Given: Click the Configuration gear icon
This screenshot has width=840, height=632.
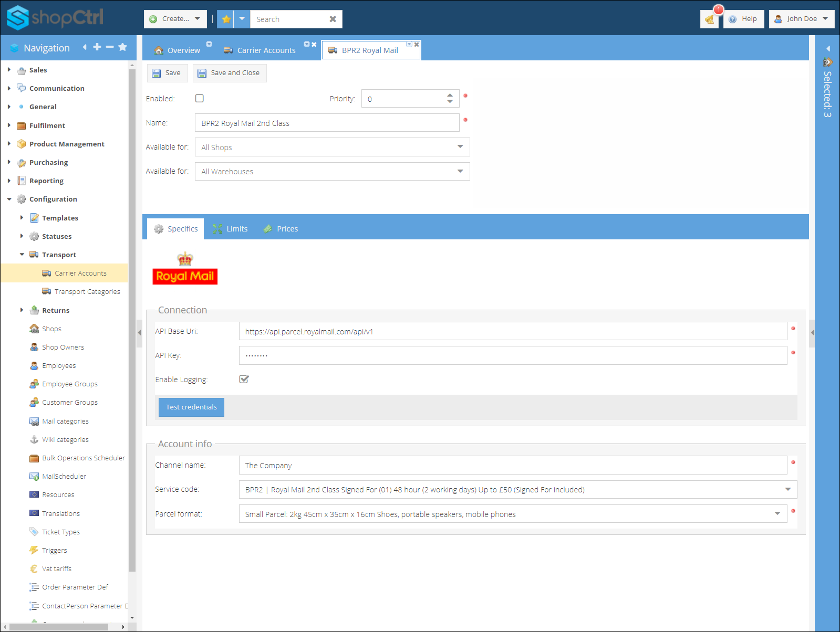Looking at the screenshot, I should 22,199.
